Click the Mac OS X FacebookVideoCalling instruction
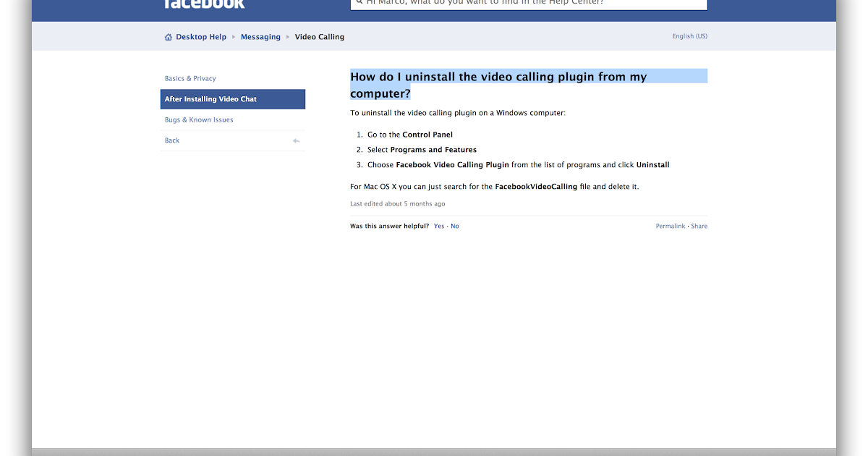Screen dimensions: 868x456 [495, 187]
